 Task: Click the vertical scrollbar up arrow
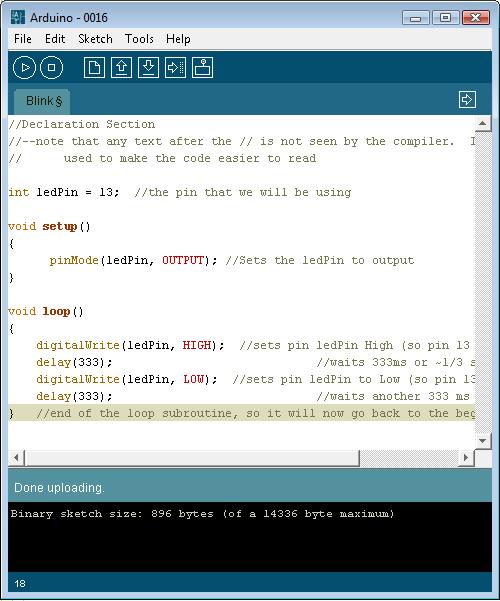pyautogui.click(x=482, y=124)
